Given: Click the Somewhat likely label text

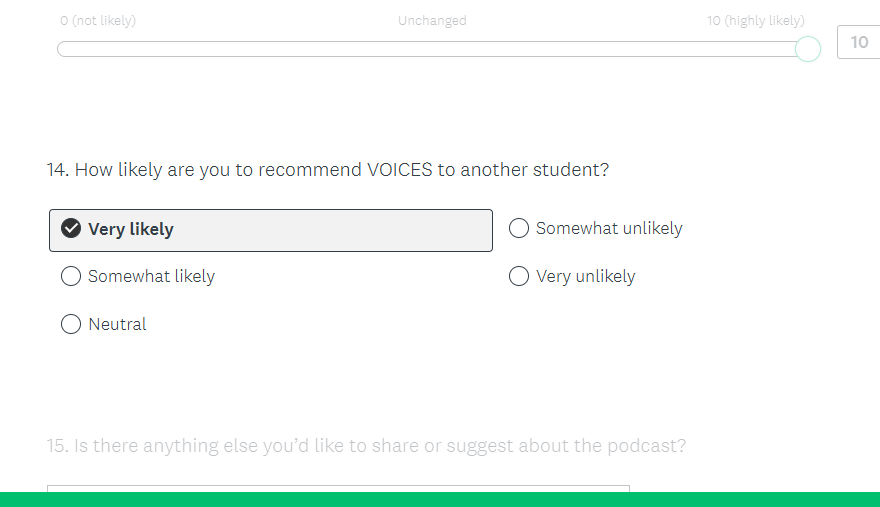Looking at the screenshot, I should (151, 277).
